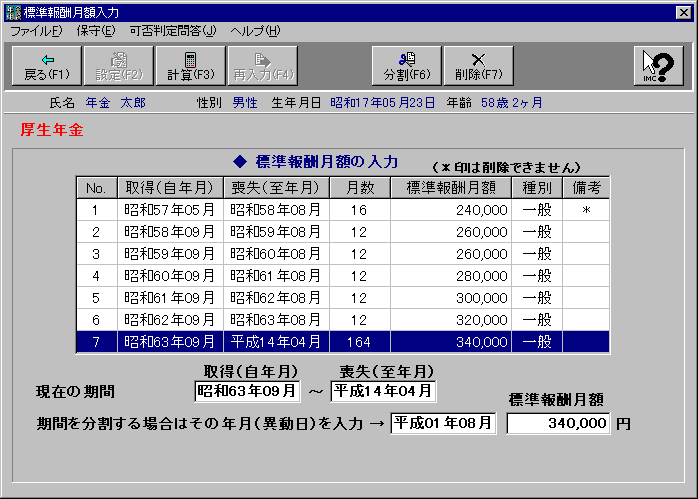Viewport: 698px width, 499px height.
Task: Select row 2 starting 昭和58年09月
Action: [x=343, y=232]
